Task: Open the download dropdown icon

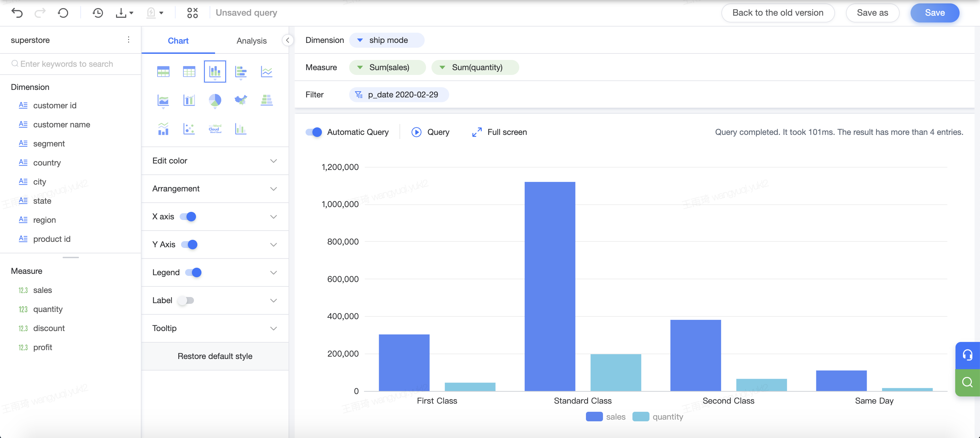Action: coord(125,13)
